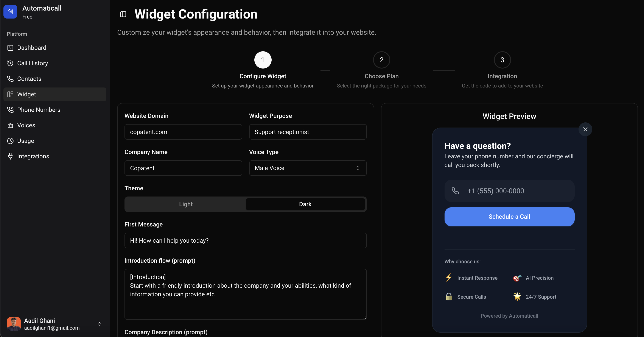
Task: Click the Integrations sidebar icon
Action: [11, 156]
